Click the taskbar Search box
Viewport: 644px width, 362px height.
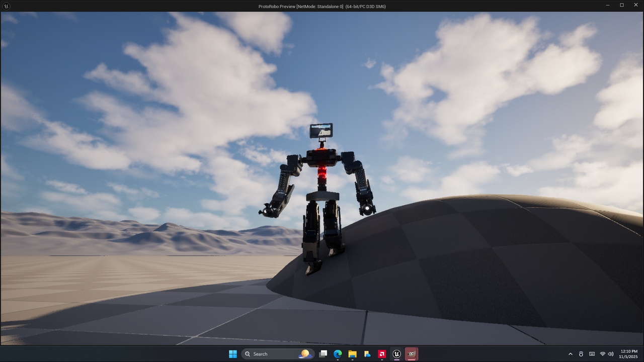coord(278,354)
